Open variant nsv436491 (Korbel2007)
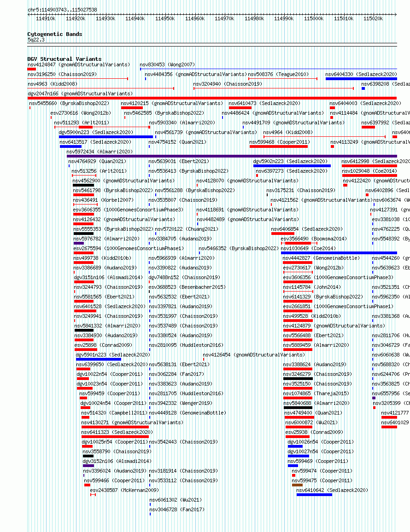The image size is (410, 532). (104, 200)
